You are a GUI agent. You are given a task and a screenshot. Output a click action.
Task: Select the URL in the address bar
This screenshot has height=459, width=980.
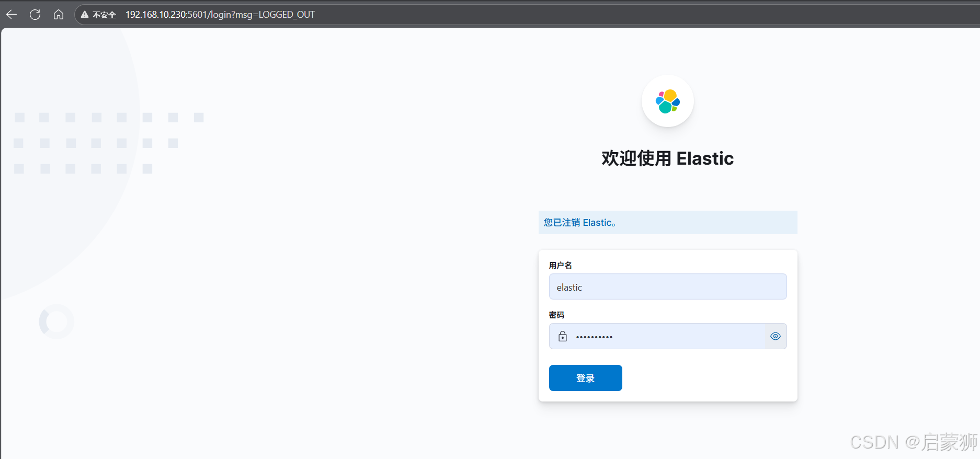click(220, 15)
